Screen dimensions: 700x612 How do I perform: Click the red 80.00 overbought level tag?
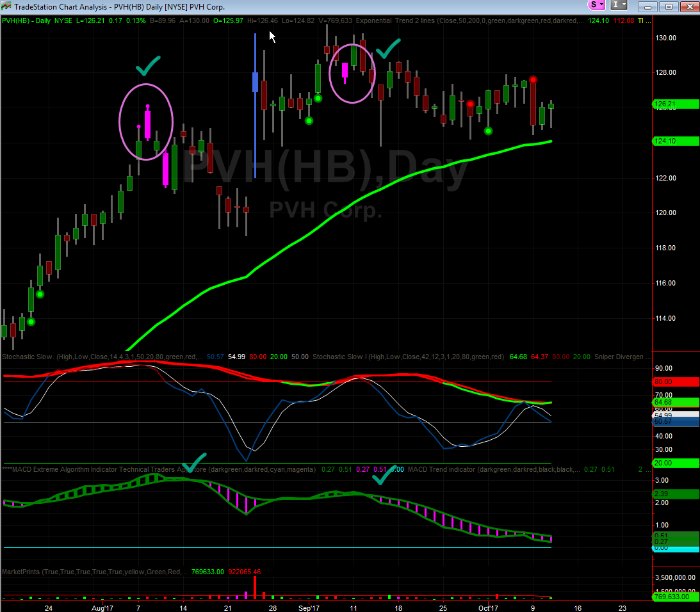click(676, 382)
